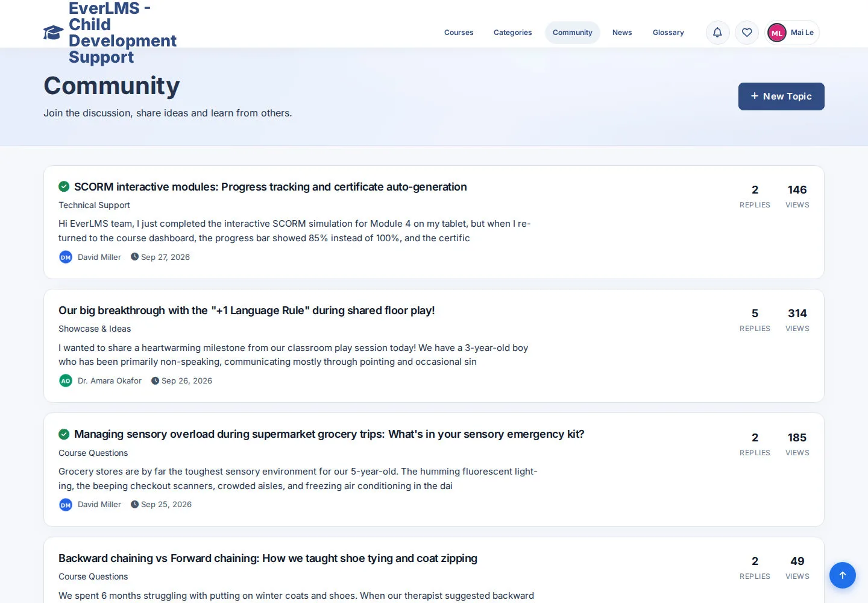868x603 pixels.
Task: Click solved checkmark on sensory overload topic
Action: pos(64,434)
